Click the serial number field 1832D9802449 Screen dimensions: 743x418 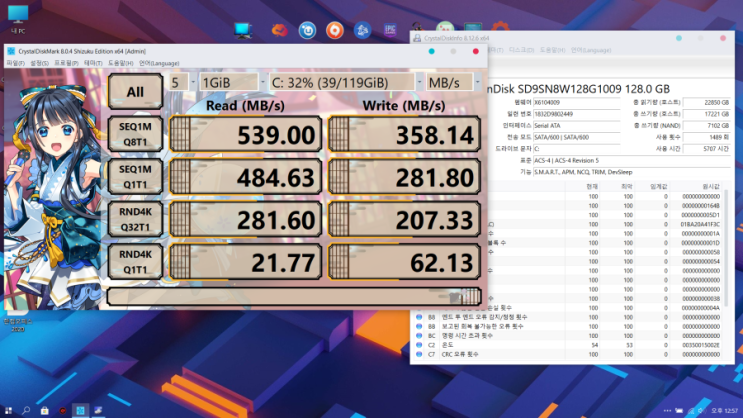pyautogui.click(x=577, y=114)
